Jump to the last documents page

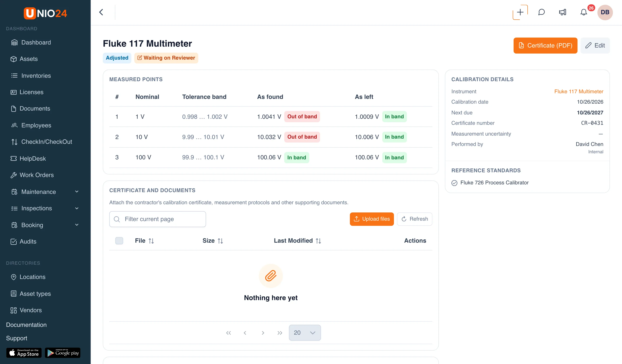coord(279,333)
